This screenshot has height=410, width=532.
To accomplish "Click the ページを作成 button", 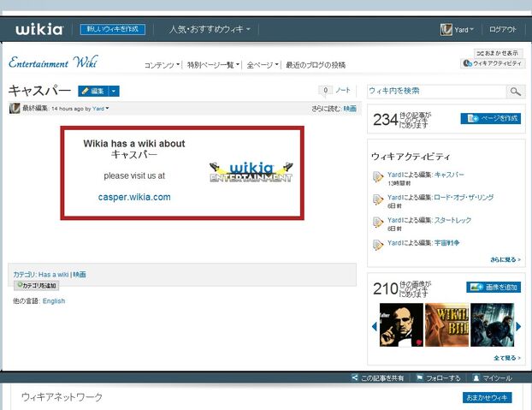I will (x=491, y=118).
